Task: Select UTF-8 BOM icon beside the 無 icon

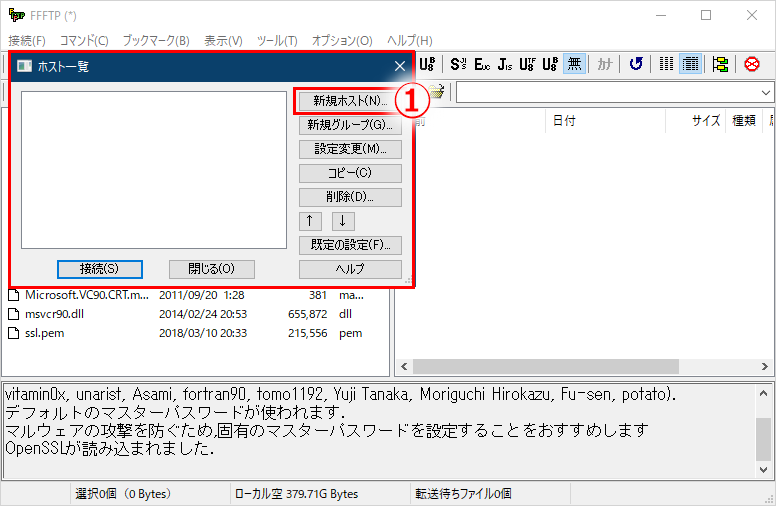Action: [x=550, y=64]
